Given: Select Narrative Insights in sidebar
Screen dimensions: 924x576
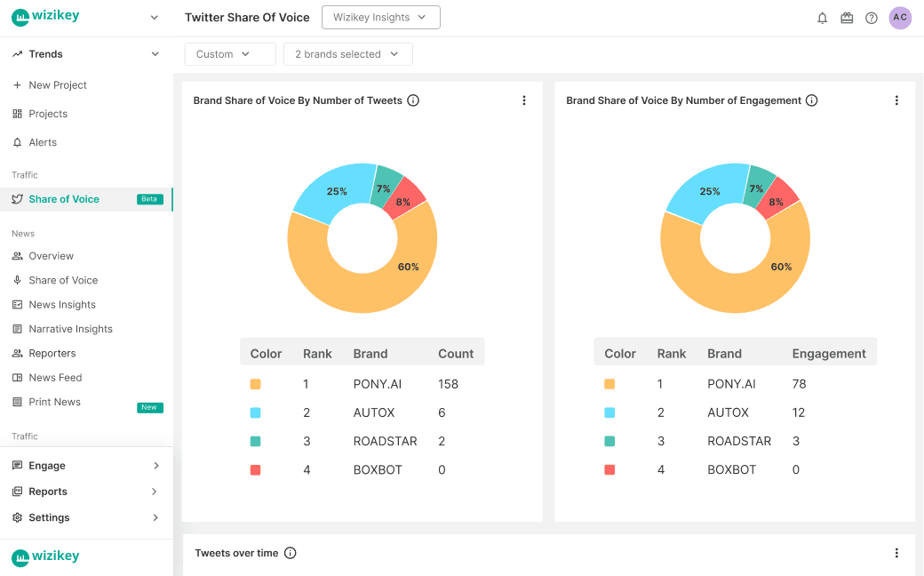Looking at the screenshot, I should [70, 329].
